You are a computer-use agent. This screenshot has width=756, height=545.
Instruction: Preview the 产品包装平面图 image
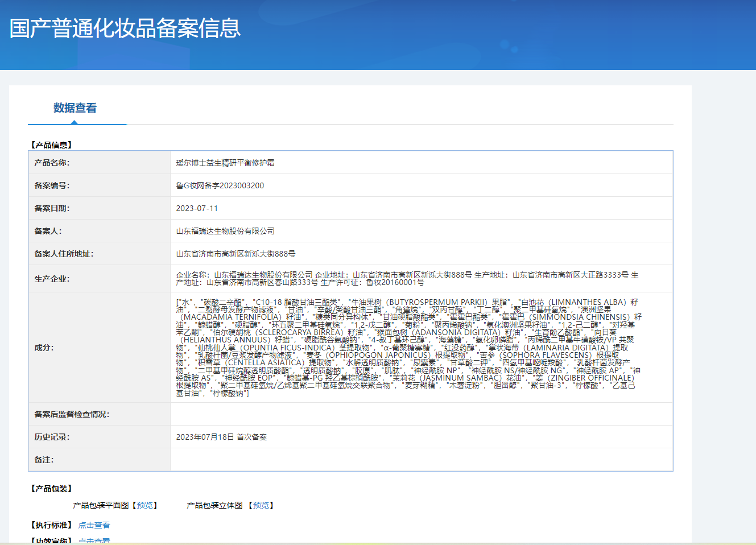tap(144, 505)
